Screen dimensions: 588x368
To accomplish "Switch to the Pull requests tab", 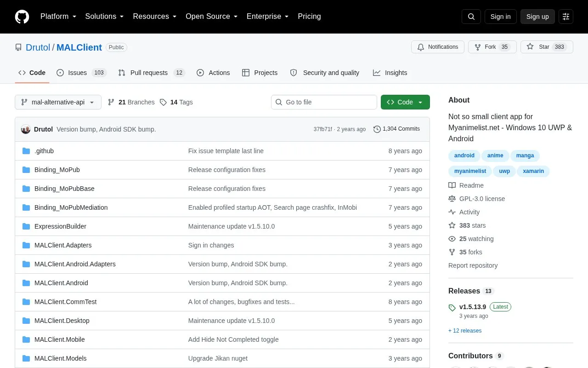I will coord(151,73).
